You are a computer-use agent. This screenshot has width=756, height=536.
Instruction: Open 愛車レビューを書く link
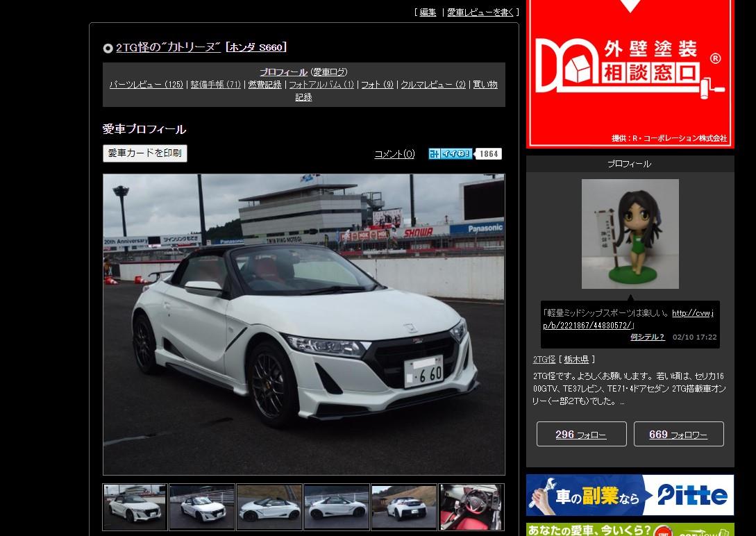[x=480, y=12]
